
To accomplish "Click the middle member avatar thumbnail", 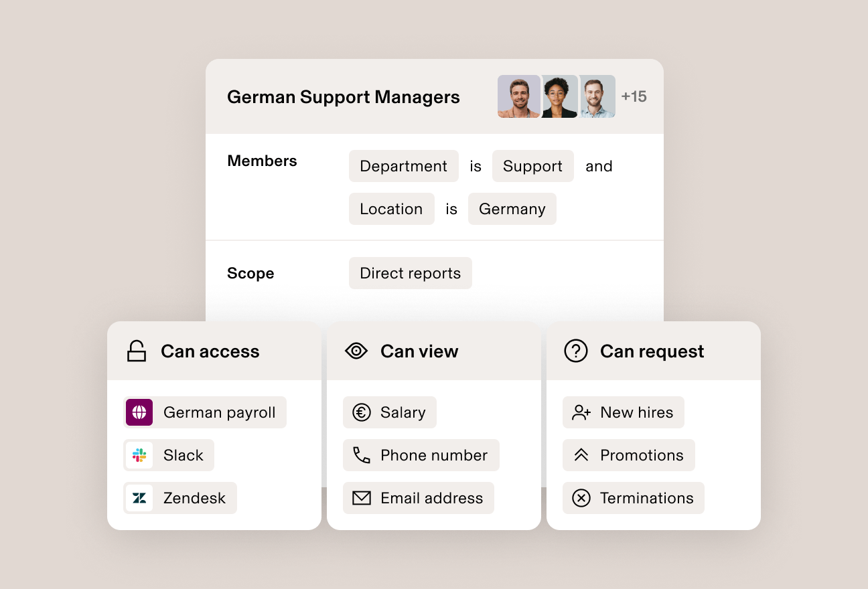I will coord(559,96).
